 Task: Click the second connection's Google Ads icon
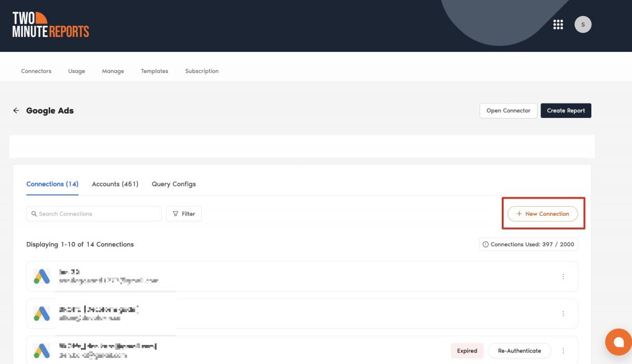42,313
